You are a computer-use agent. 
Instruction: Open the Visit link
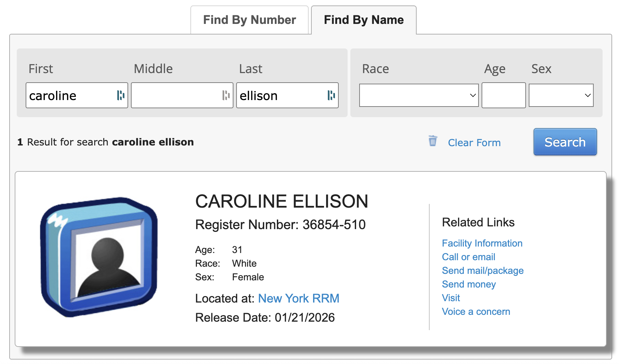pos(450,298)
